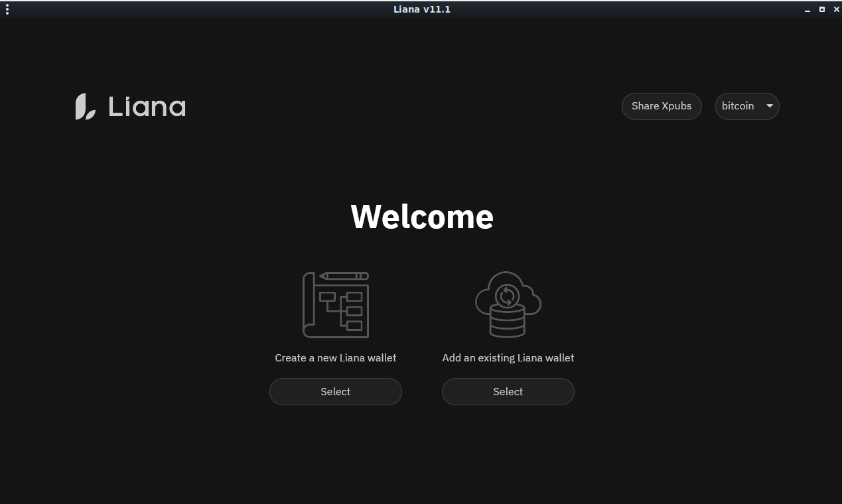This screenshot has height=504, width=842.
Task: Click the 'Create a new Liana wallet' label
Action: coord(335,358)
